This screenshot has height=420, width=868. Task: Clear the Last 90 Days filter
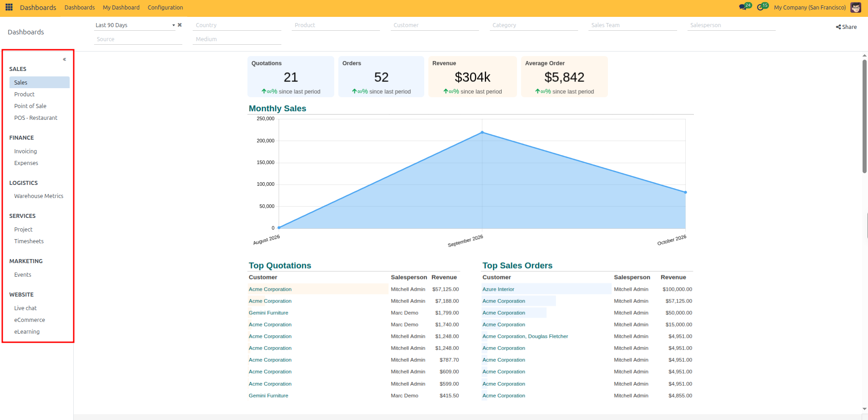180,25
